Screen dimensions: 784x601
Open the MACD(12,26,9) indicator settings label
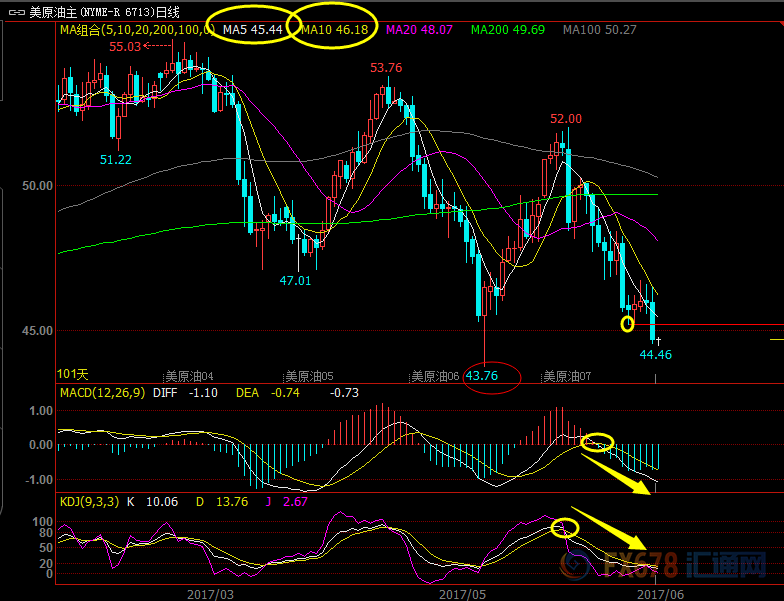101,393
